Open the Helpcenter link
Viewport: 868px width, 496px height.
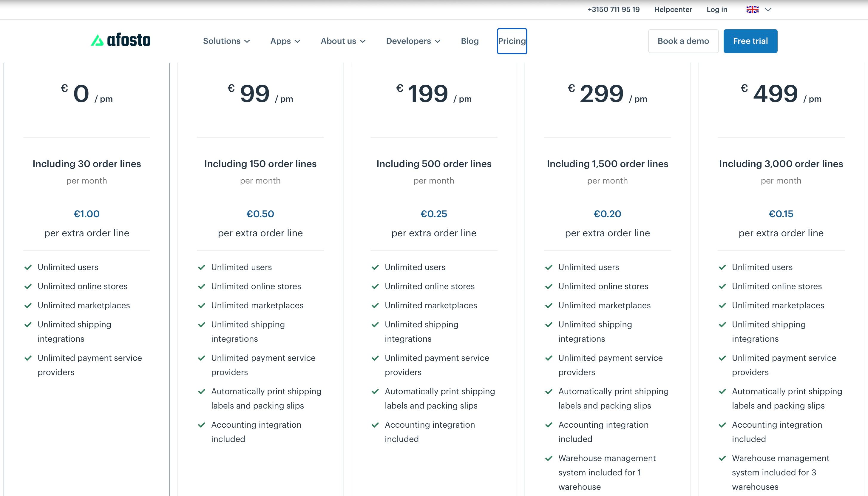coord(673,10)
